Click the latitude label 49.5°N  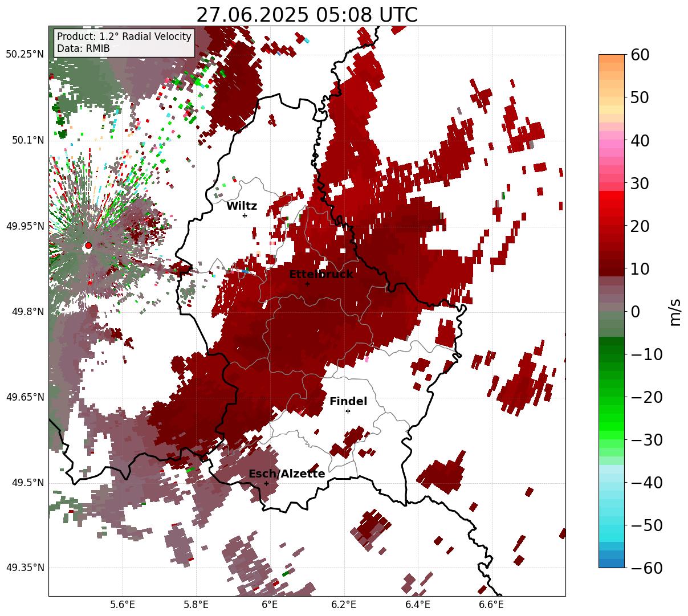coord(27,483)
